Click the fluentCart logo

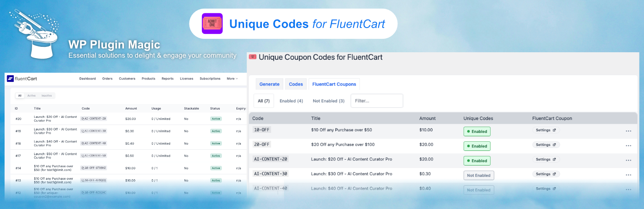(22, 79)
